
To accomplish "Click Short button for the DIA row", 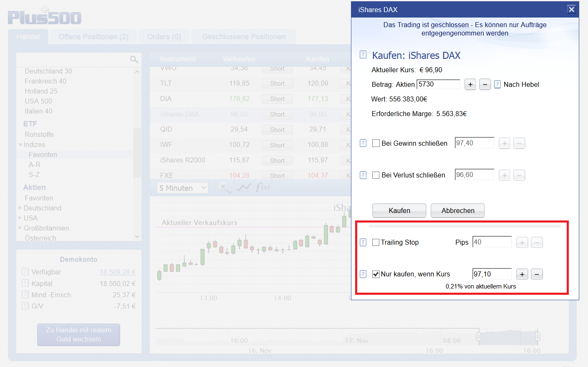I will (277, 99).
